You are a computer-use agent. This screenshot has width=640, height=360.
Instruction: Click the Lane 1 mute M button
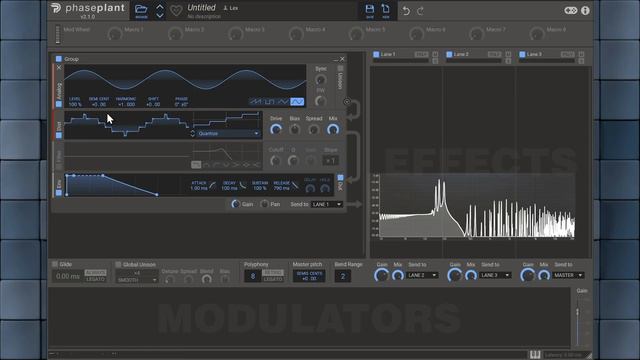pos(435,54)
